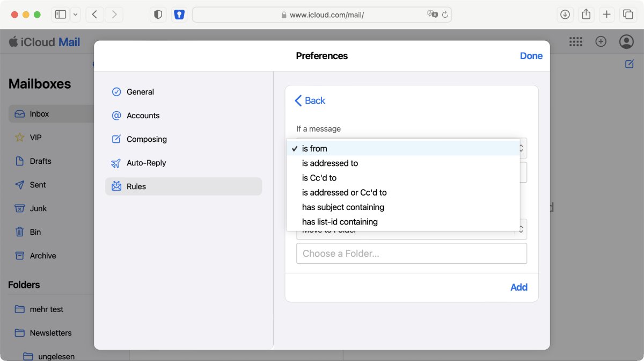The width and height of the screenshot is (644, 361).
Task: Click the Safari downloads icon
Action: pos(565,15)
